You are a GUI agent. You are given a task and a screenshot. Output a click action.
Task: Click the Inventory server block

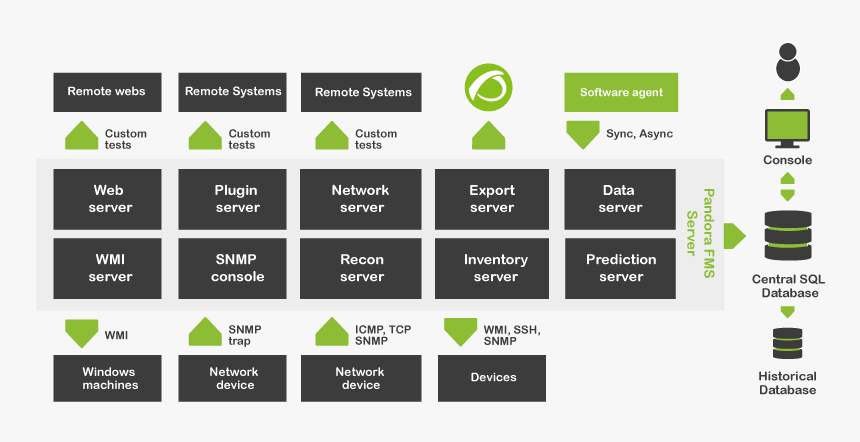[492, 268]
